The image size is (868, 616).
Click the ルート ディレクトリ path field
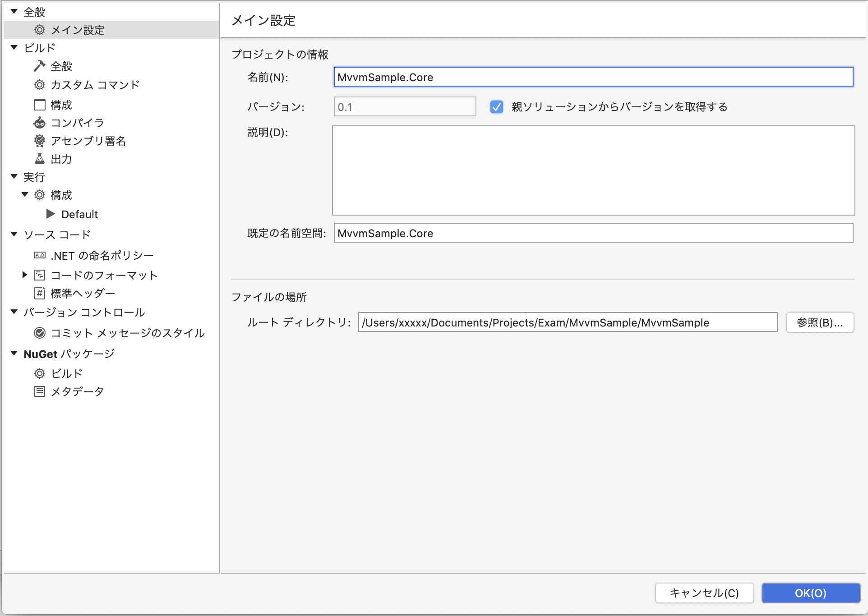coord(568,322)
